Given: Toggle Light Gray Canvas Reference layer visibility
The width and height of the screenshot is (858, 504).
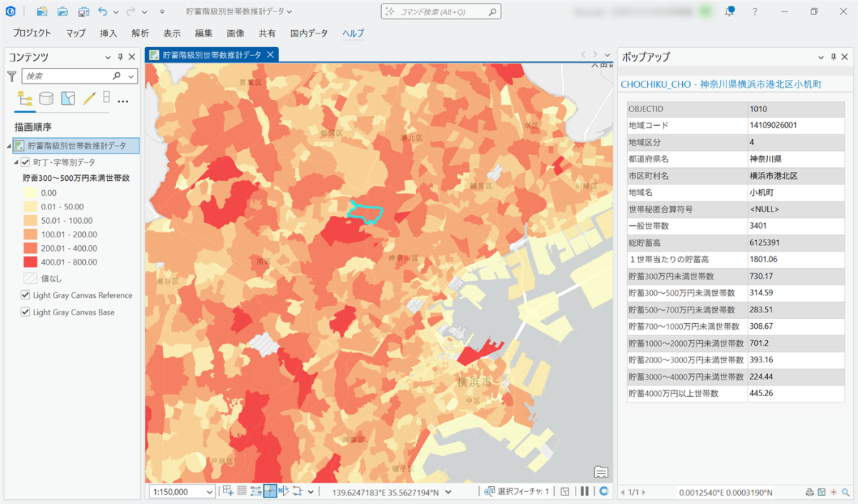Looking at the screenshot, I should coord(26,295).
